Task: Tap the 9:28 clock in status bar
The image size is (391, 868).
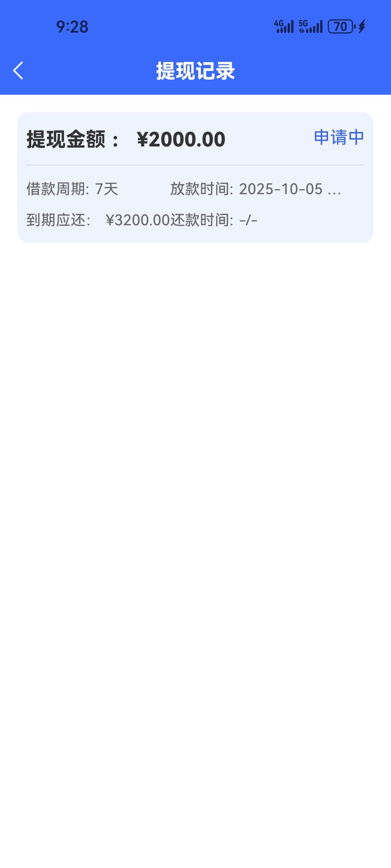Action: click(72, 27)
